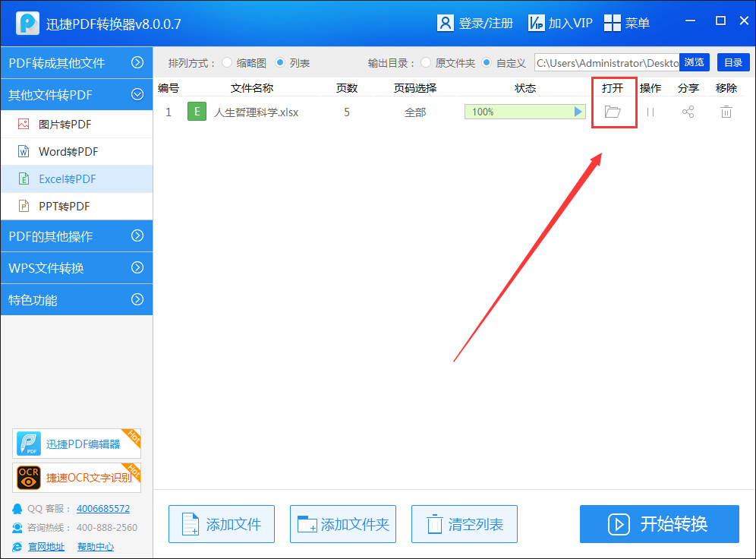The height and width of the screenshot is (559, 756).
Task: Open 加入VIP link
Action: (570, 23)
